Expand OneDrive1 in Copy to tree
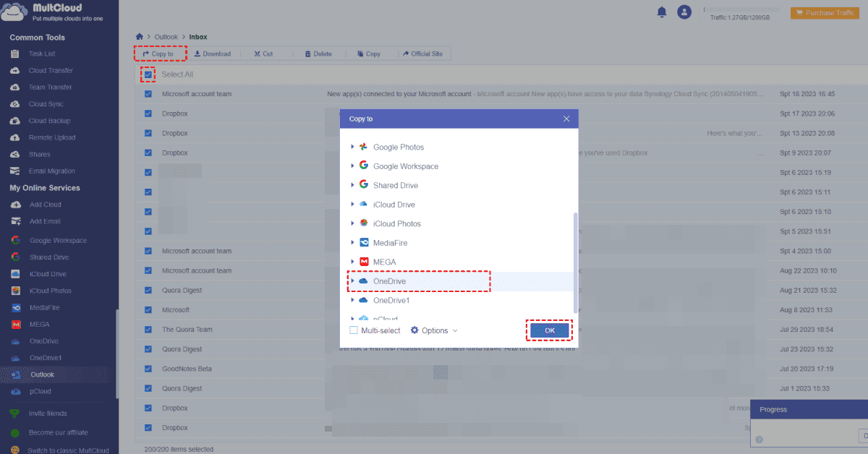Screen dimensions: 868x454 pos(353,300)
